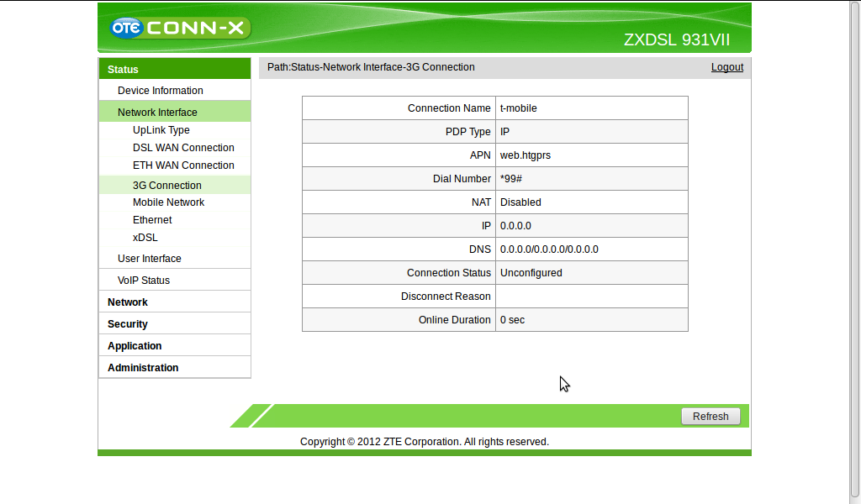The image size is (861, 504).
Task: Click APN value web.htgprs
Action: pyautogui.click(x=525, y=155)
